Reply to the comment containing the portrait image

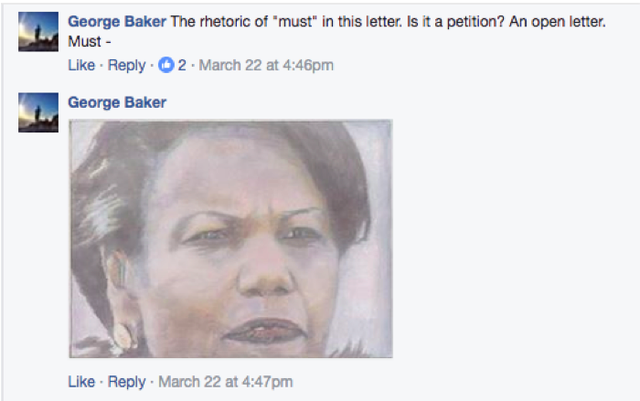pos(126,382)
